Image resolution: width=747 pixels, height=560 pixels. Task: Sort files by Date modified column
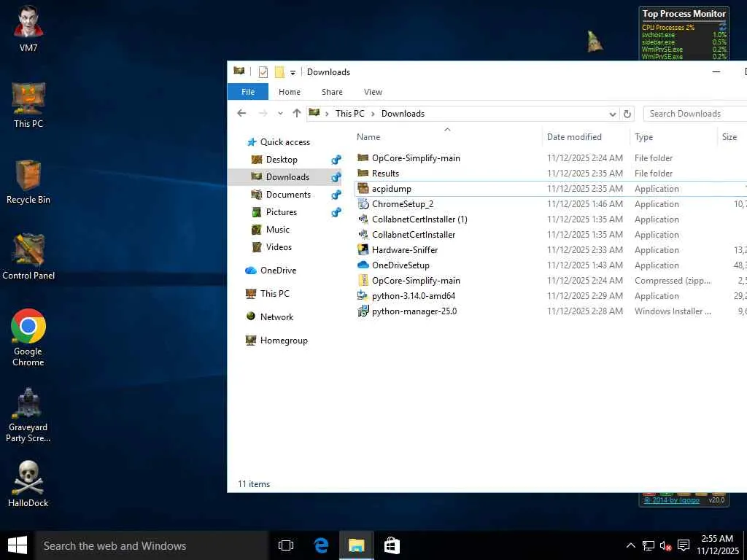tap(574, 137)
